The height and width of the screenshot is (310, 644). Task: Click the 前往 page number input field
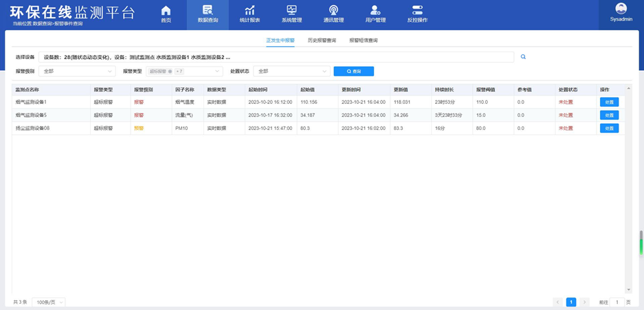point(617,302)
